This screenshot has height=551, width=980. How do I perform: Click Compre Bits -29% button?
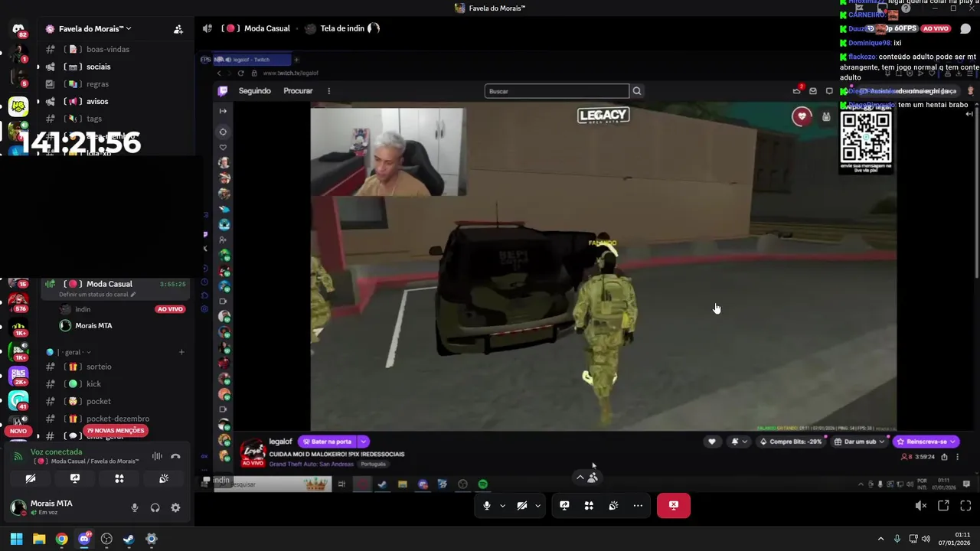pos(792,442)
